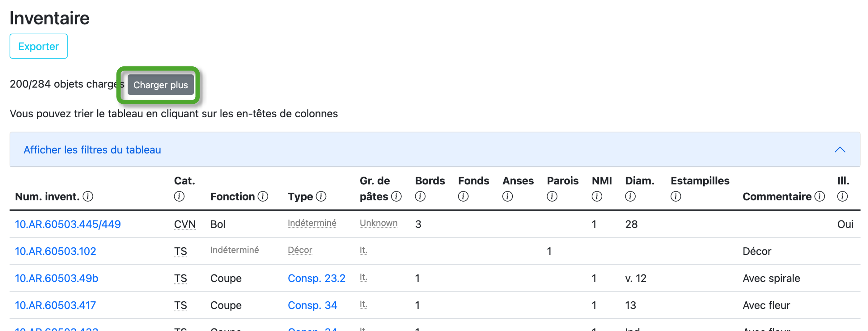The image size is (868, 331).
Task: Click info icon next to Num. invent.
Action: pos(88,196)
